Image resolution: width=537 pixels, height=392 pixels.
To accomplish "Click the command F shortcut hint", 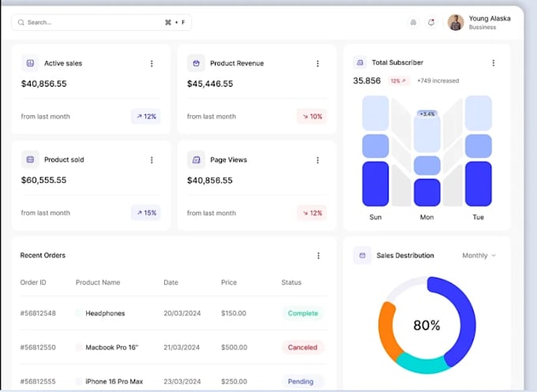I will (x=175, y=23).
